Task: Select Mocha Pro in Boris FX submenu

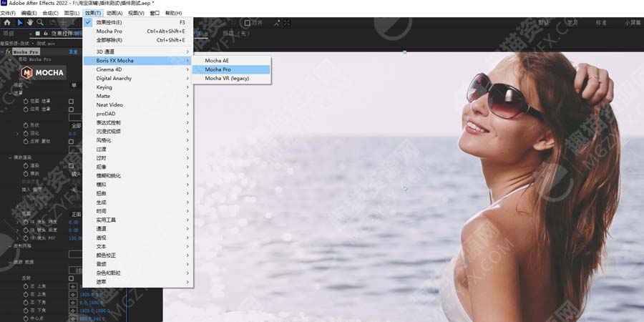Action: point(231,69)
